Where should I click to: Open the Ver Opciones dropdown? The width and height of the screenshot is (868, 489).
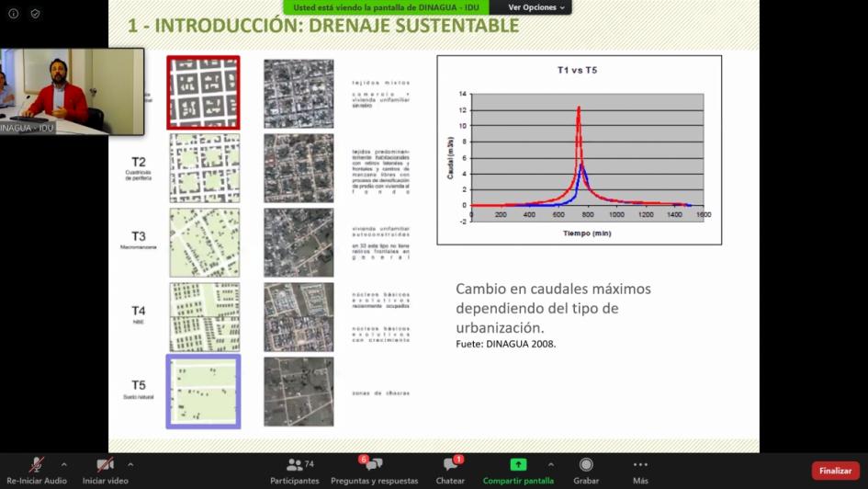click(535, 7)
